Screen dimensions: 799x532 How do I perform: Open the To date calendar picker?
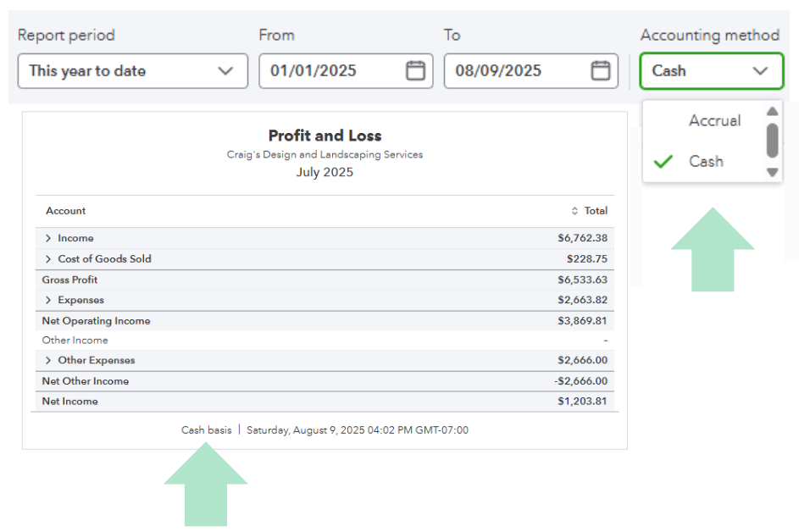point(600,70)
